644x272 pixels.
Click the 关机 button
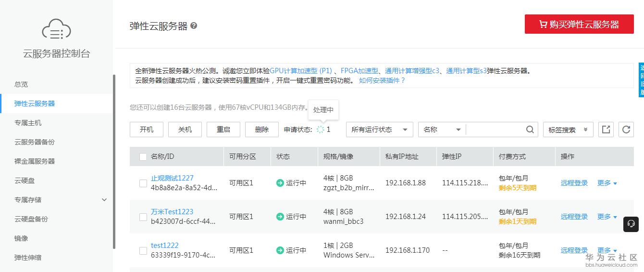pos(185,130)
